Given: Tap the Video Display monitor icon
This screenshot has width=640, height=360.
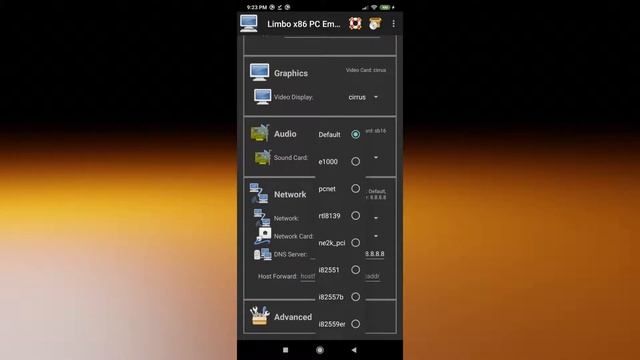Looking at the screenshot, I should 262,97.
